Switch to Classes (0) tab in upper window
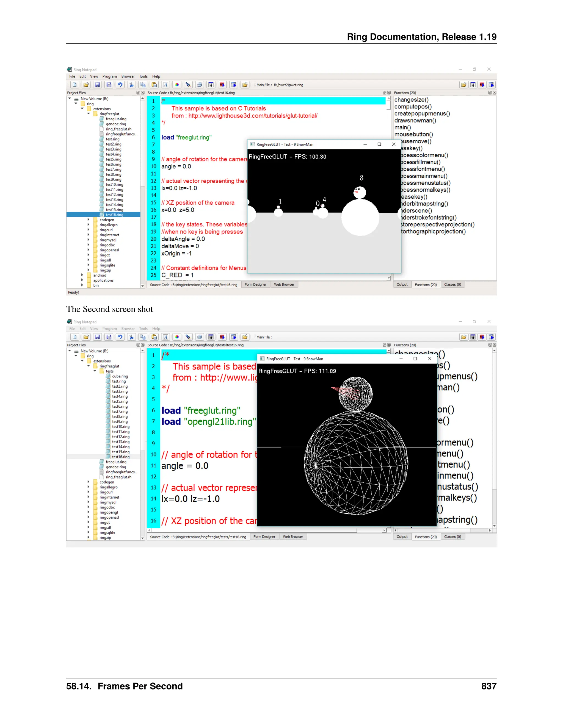Viewport: 563px width, 728px height. (452, 285)
